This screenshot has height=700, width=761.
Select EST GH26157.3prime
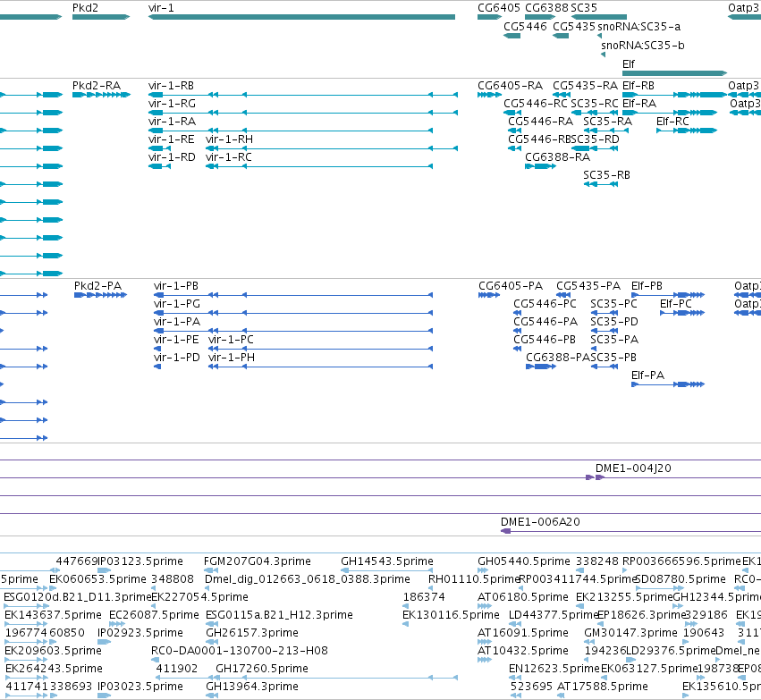(x=252, y=633)
